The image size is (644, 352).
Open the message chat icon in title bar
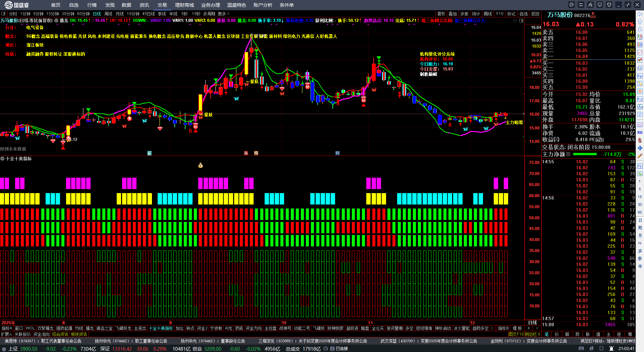[x=572, y=5]
